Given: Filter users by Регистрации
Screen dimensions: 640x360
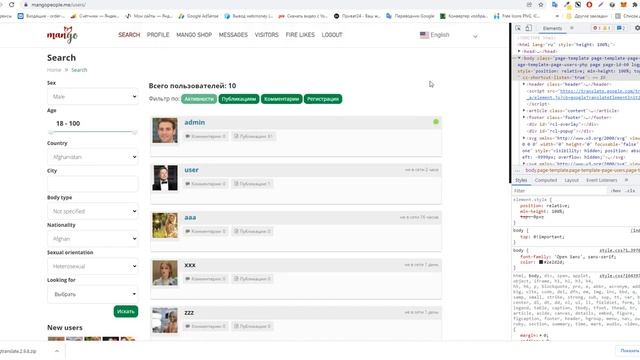Looking at the screenshot, I should 323,99.
